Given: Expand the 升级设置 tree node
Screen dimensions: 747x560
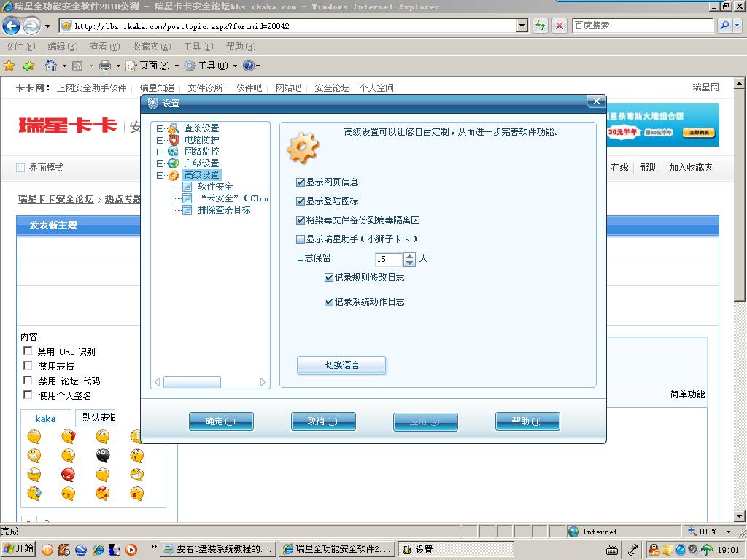Looking at the screenshot, I should click(x=160, y=163).
